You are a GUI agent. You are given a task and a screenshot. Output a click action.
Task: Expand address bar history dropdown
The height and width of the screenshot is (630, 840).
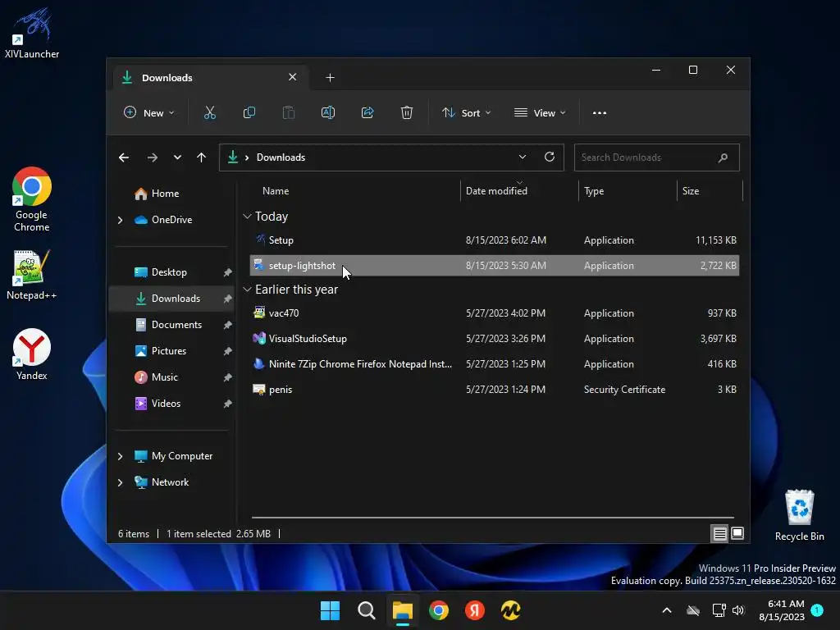tap(523, 157)
